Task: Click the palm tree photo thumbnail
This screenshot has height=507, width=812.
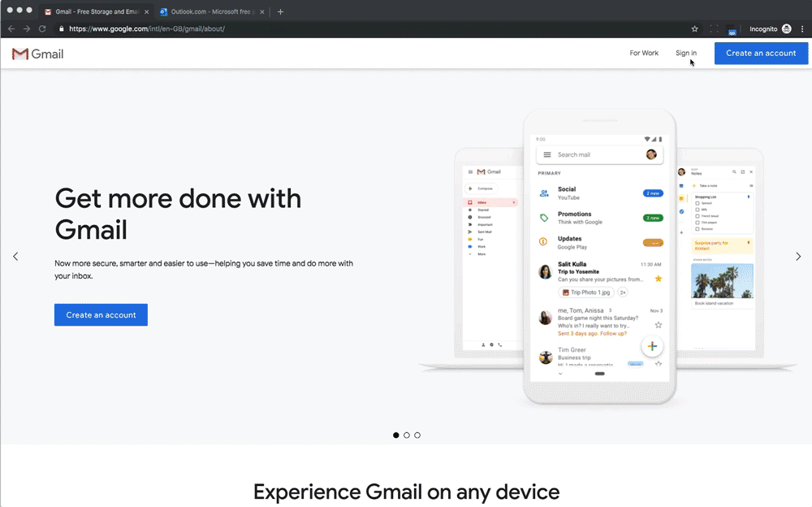Action: 722,280
